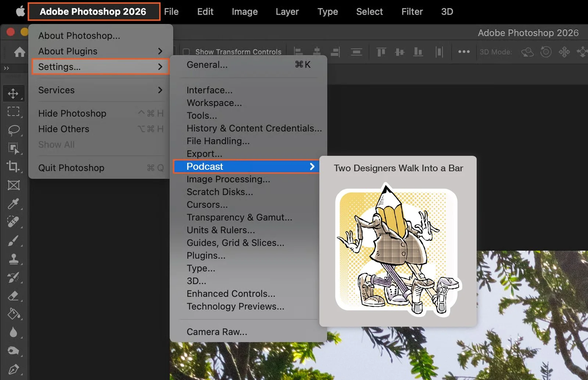Select the Eraser tool
Image resolution: width=588 pixels, height=380 pixels.
pyautogui.click(x=13, y=296)
